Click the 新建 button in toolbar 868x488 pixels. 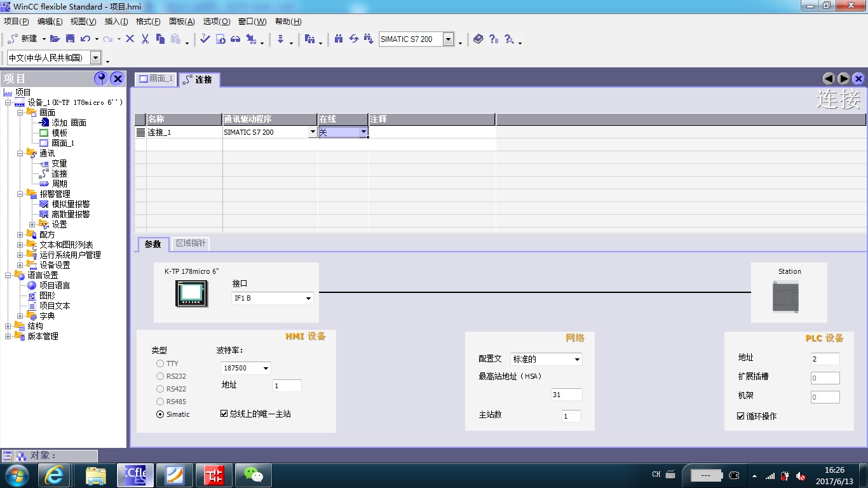click(24, 39)
